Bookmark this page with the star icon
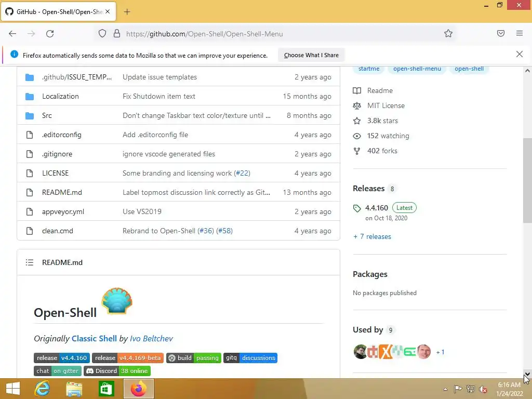 pos(448,33)
